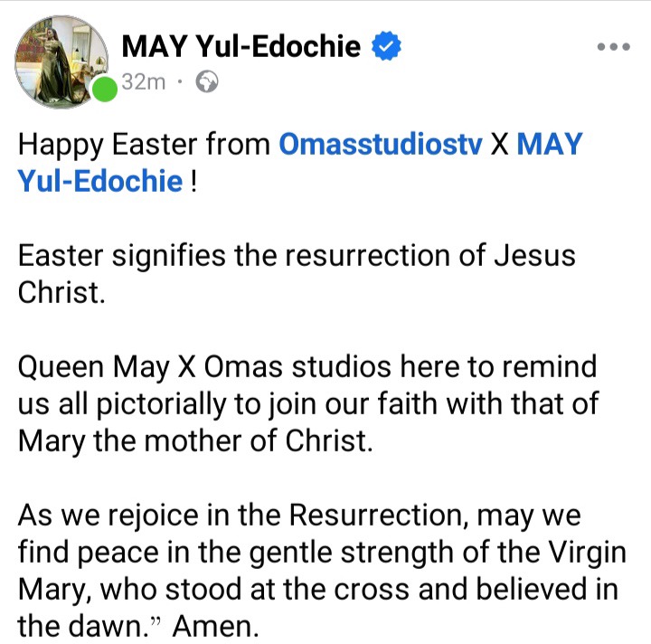The height and width of the screenshot is (644, 651).
Task: Click the X between the tagged names
Action: (499, 145)
